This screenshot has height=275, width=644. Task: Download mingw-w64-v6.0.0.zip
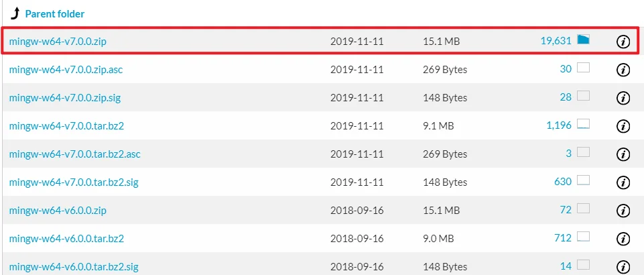point(58,211)
